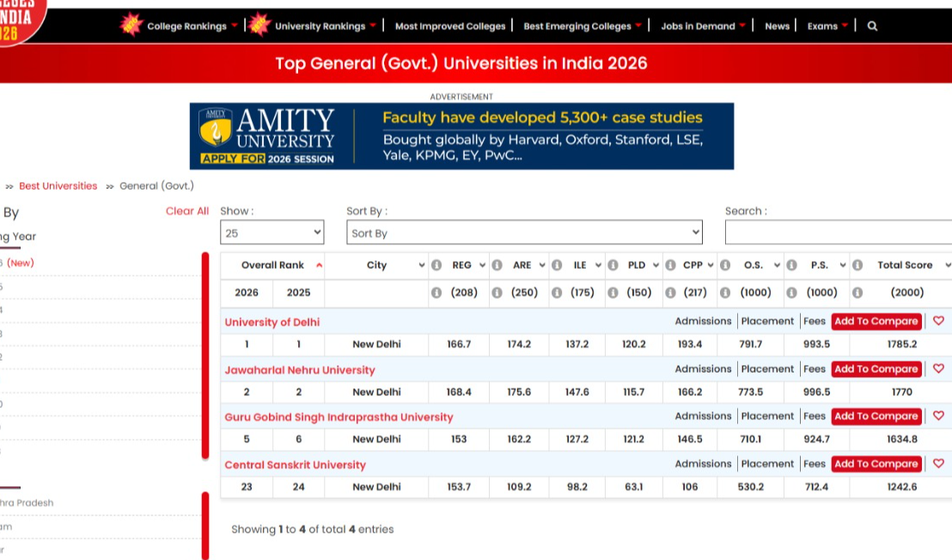Go to Most Improved Colleges
The height and width of the screenshot is (560, 952).
click(x=450, y=26)
